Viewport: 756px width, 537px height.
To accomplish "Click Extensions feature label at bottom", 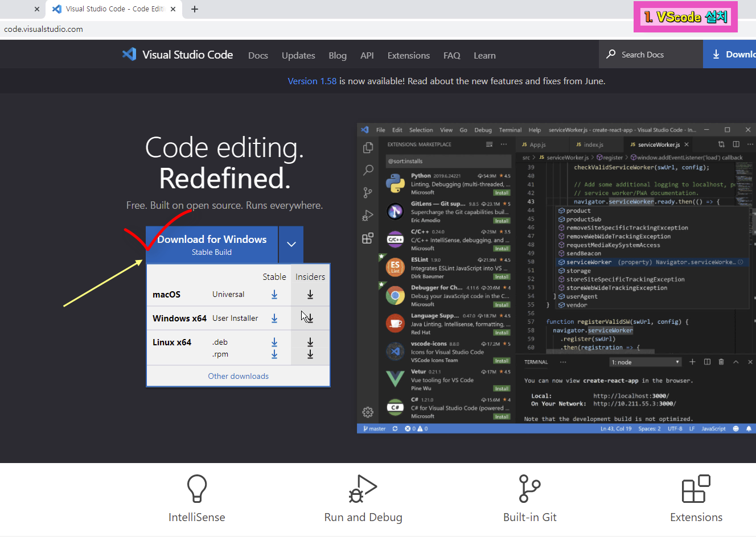I will coord(696,517).
